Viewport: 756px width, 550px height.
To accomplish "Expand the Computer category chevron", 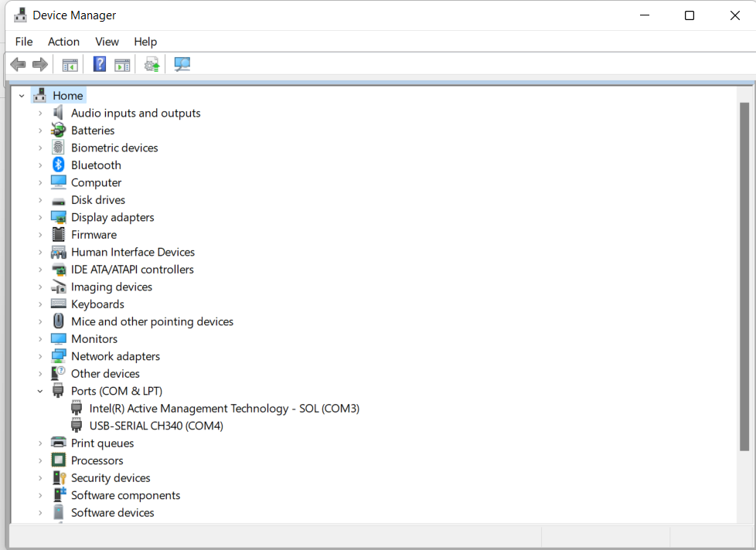I will pos(40,182).
